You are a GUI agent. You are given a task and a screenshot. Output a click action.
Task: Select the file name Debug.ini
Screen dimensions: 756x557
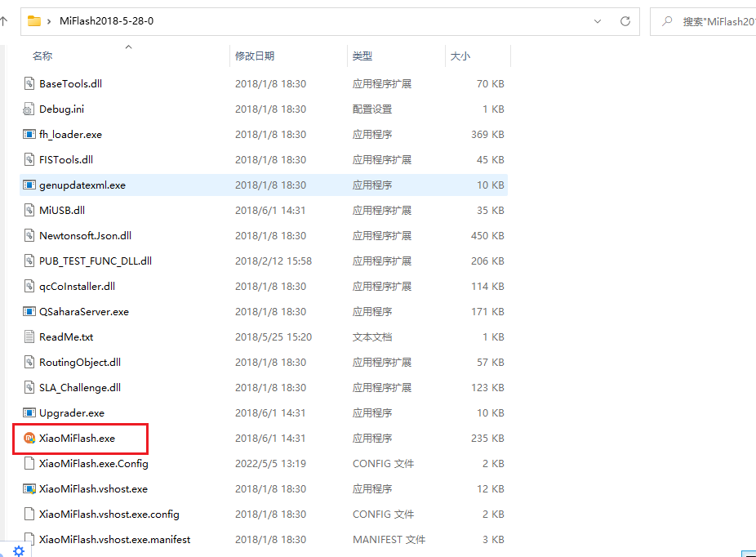click(x=61, y=109)
